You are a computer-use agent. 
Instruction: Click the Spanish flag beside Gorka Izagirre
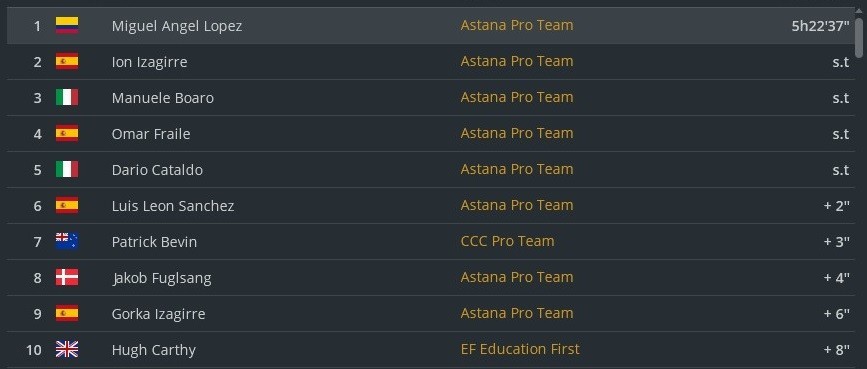point(67,313)
